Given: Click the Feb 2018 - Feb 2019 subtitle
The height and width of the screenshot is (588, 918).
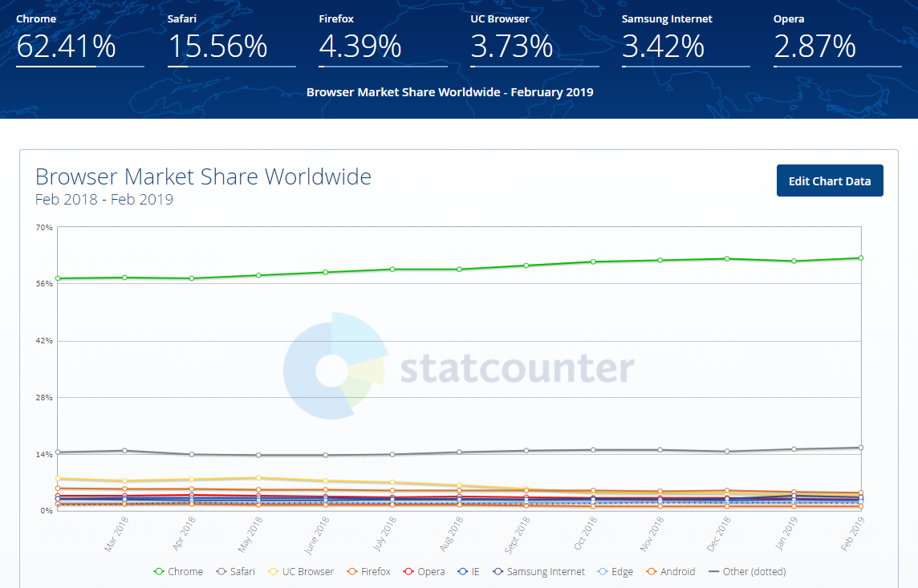Looking at the screenshot, I should (104, 200).
